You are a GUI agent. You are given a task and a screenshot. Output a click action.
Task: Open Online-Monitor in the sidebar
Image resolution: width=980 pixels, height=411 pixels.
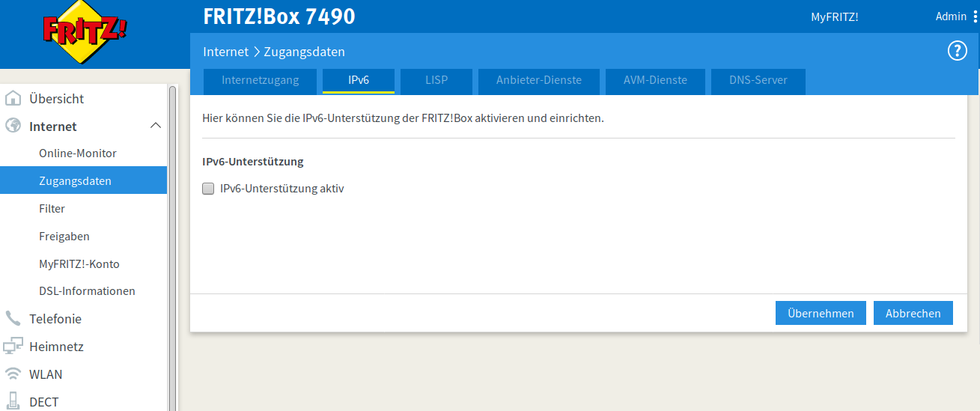(x=78, y=153)
